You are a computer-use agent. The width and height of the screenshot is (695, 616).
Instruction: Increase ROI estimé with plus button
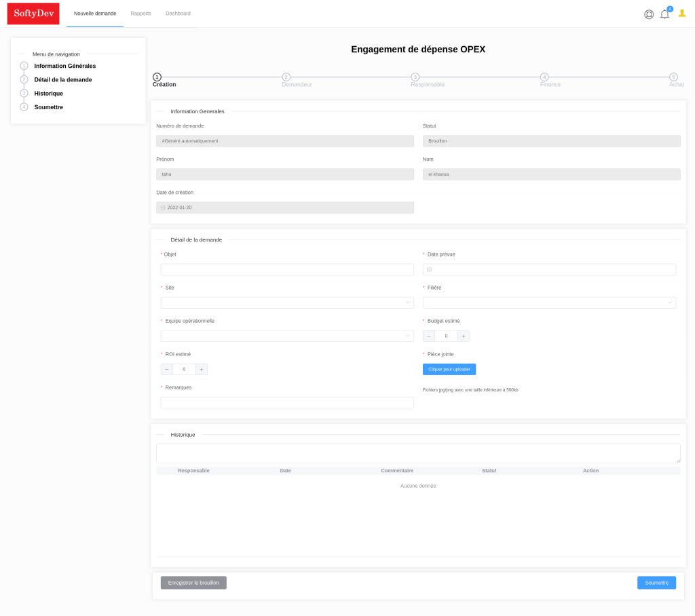[x=201, y=369]
